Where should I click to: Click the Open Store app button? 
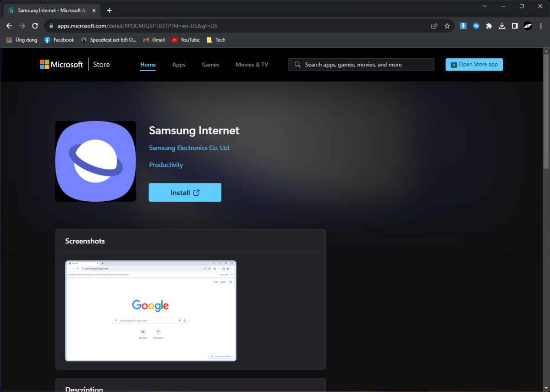click(474, 65)
